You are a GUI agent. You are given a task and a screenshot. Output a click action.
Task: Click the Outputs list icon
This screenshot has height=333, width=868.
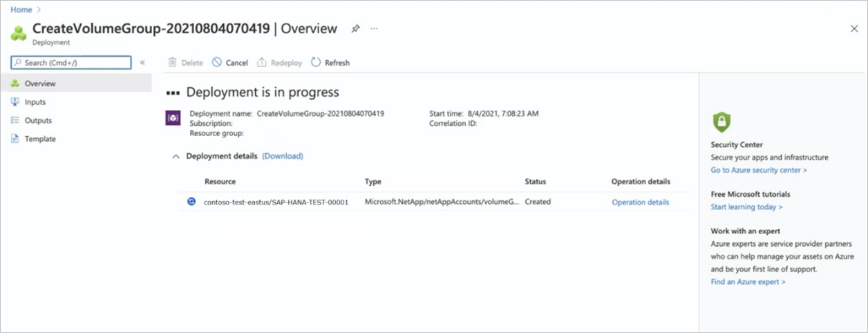pos(15,120)
